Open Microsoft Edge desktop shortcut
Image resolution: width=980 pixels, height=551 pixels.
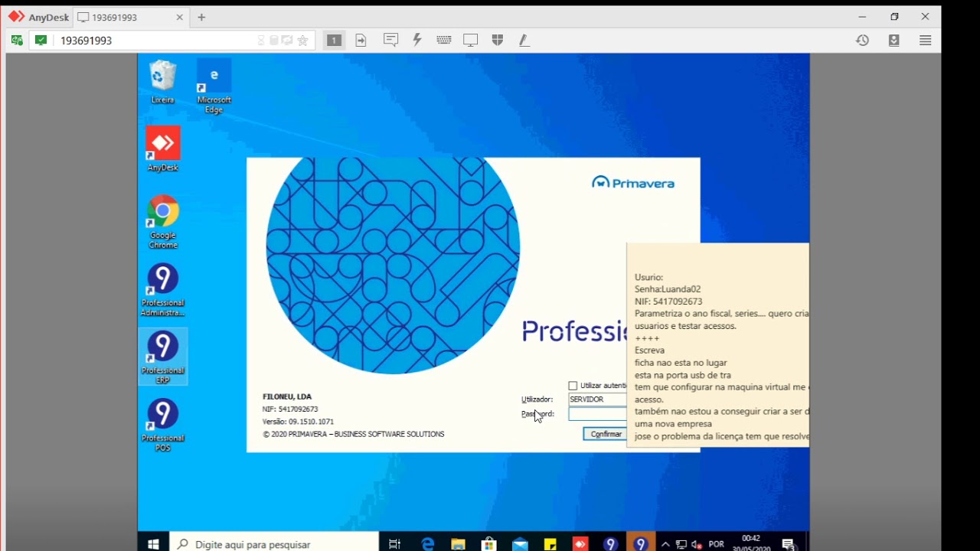click(214, 86)
